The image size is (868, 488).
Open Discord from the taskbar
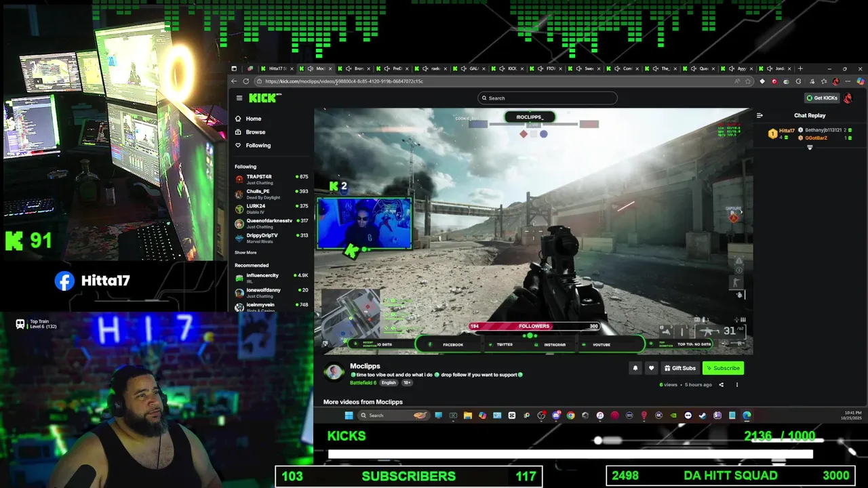point(556,415)
